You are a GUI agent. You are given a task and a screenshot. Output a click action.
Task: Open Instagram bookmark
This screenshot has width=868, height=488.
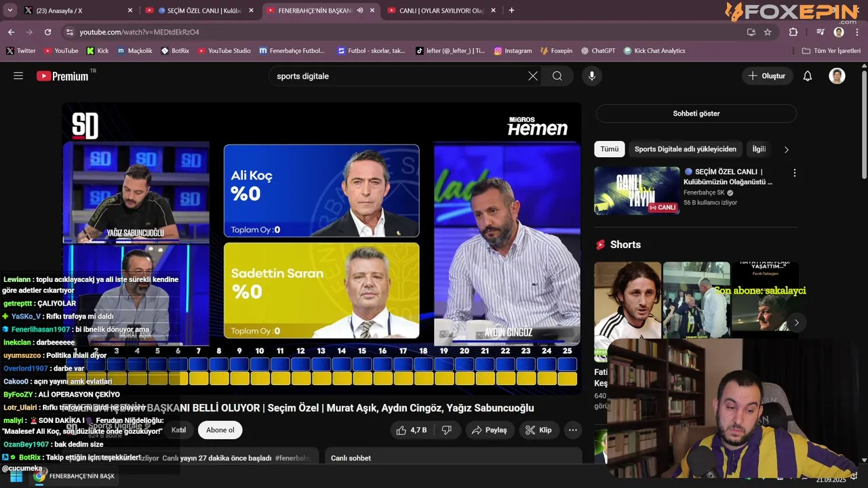(x=513, y=51)
